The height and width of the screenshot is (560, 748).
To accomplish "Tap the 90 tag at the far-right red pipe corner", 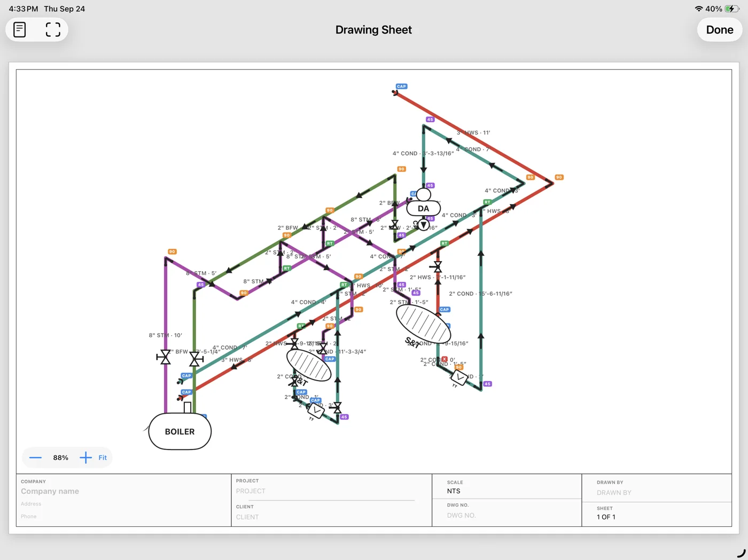I will (x=559, y=177).
